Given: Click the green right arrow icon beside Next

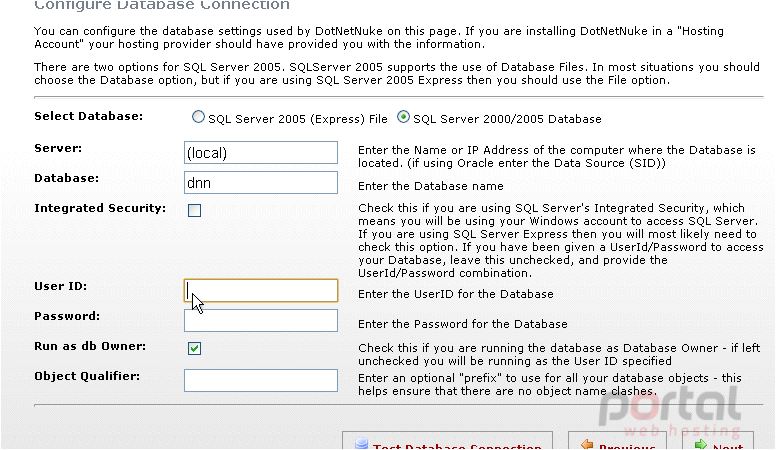Looking at the screenshot, I should pyautogui.click(x=701, y=445).
